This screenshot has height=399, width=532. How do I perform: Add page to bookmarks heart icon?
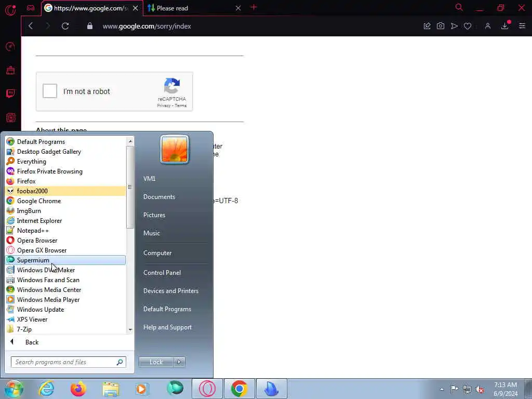point(468,26)
